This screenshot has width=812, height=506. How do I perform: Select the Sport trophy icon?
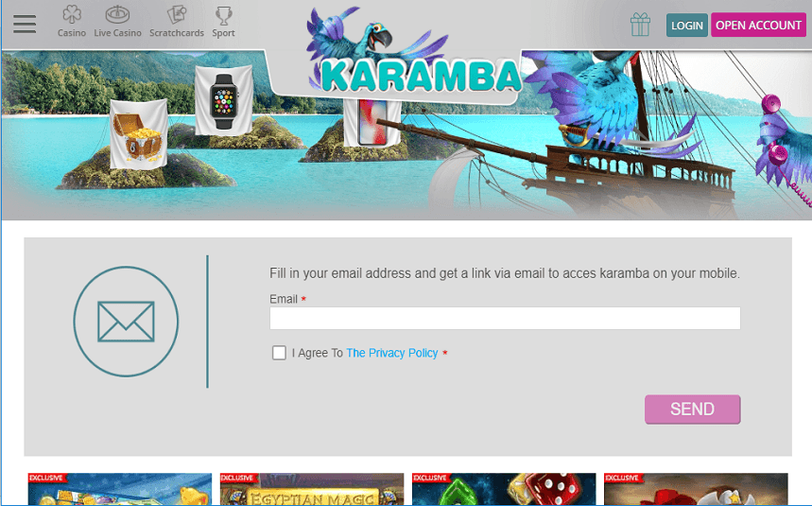224,15
